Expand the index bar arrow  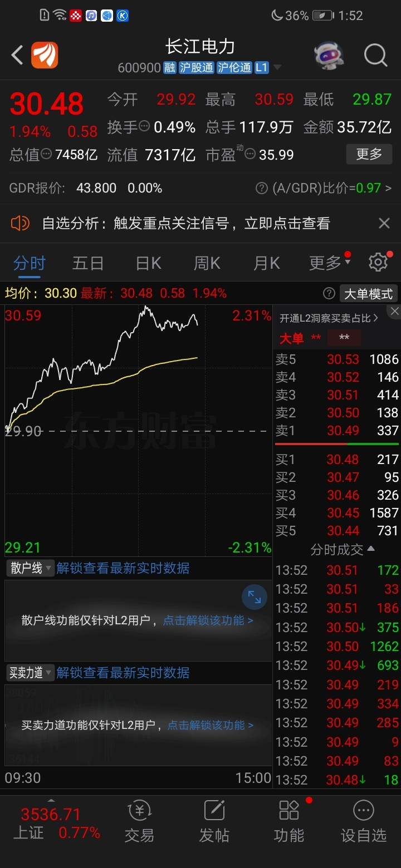[51, 801]
